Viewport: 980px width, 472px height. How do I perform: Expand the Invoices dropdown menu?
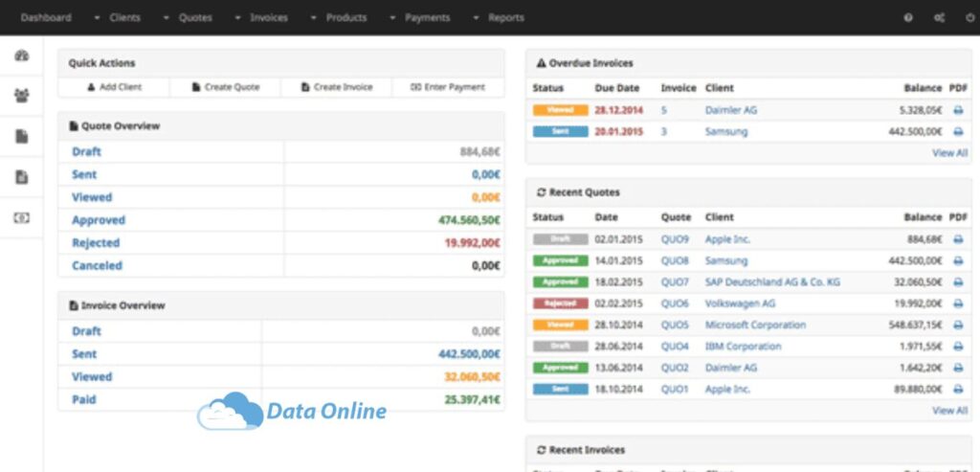click(x=261, y=17)
